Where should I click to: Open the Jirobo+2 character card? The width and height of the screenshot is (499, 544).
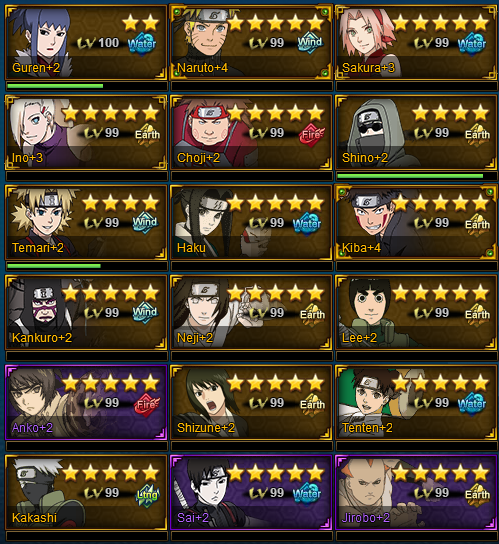416,492
